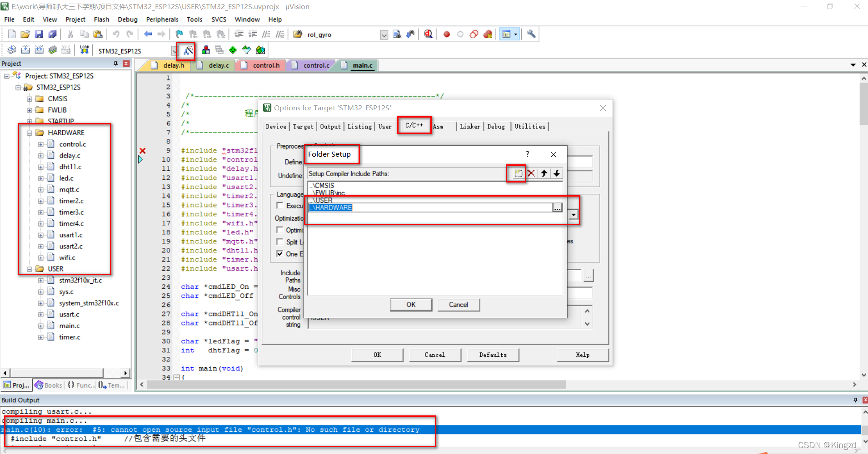This screenshot has width=868, height=454.
Task: Click the New file toolbar icon
Action: tap(12, 34)
